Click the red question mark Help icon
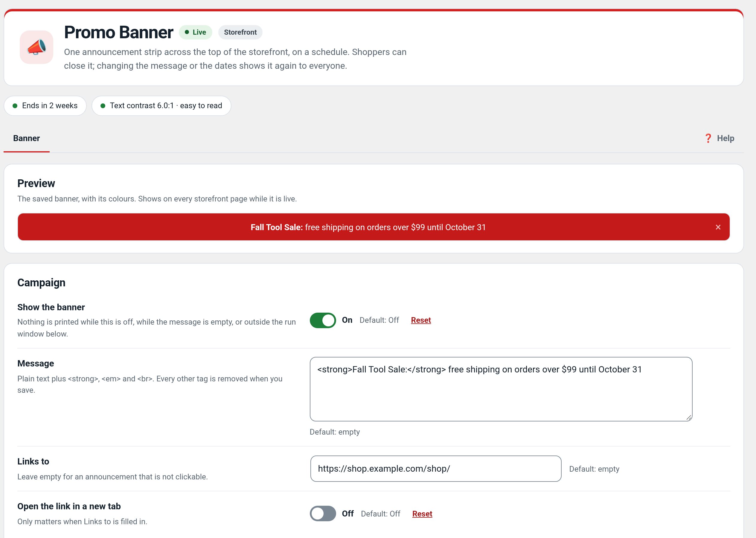This screenshot has height=538, width=756. tap(708, 138)
